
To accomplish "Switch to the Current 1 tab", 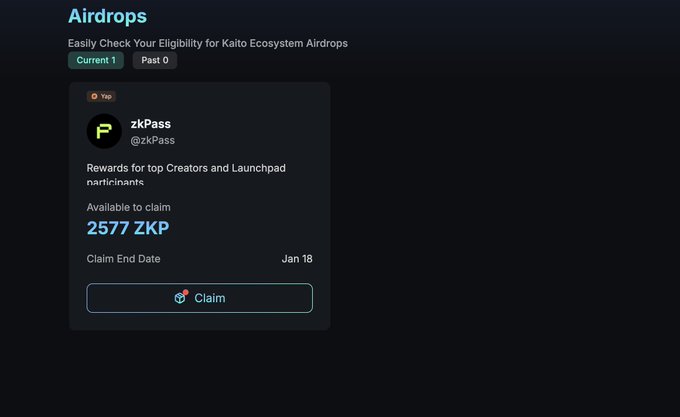I will [x=96, y=60].
